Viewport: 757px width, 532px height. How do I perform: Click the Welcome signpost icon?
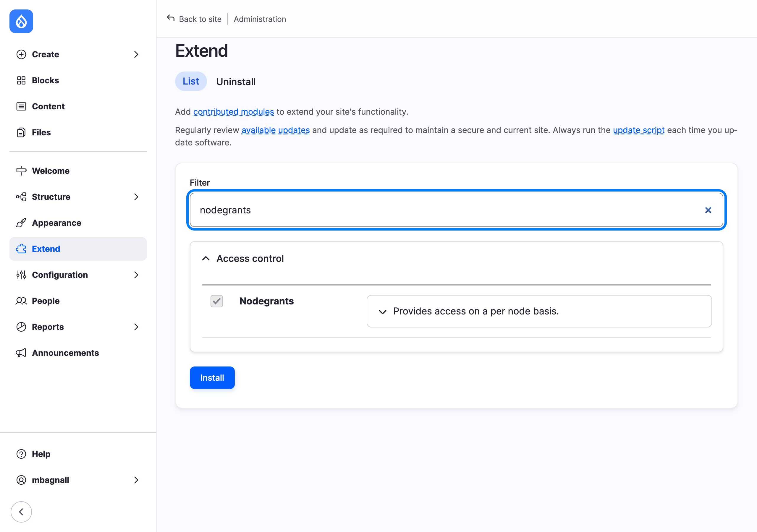tap(21, 171)
